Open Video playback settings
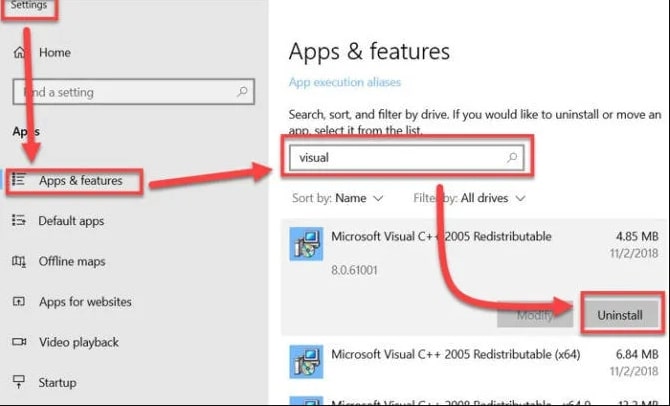This screenshot has width=670, height=406. point(79,342)
